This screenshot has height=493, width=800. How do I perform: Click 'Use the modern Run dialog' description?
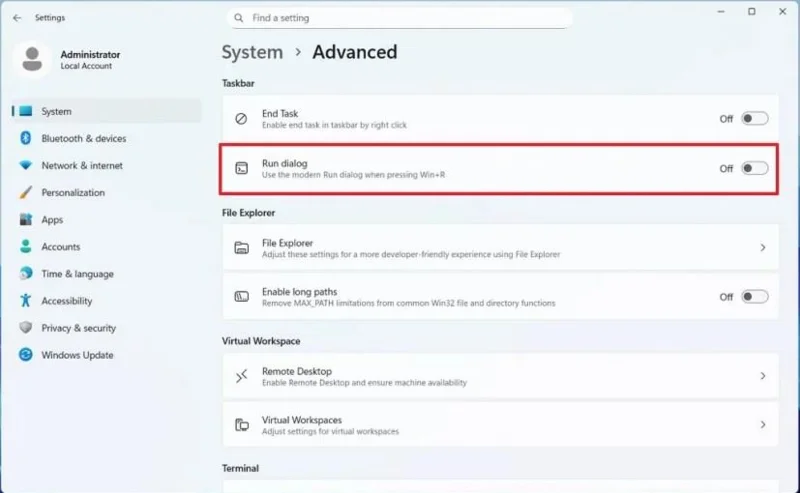pyautogui.click(x=354, y=175)
